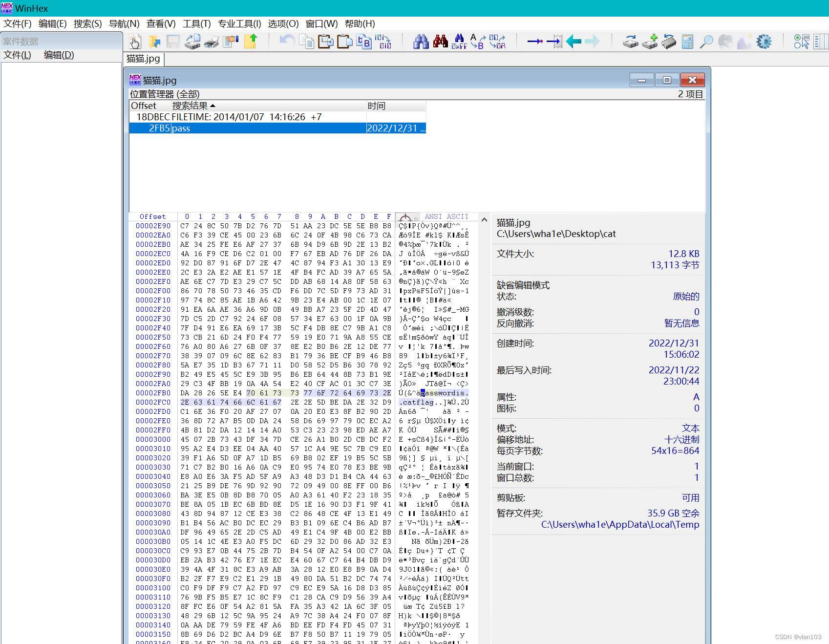Open the 文件(F) menu
Viewport: 829px width, 644px height.
coord(18,24)
